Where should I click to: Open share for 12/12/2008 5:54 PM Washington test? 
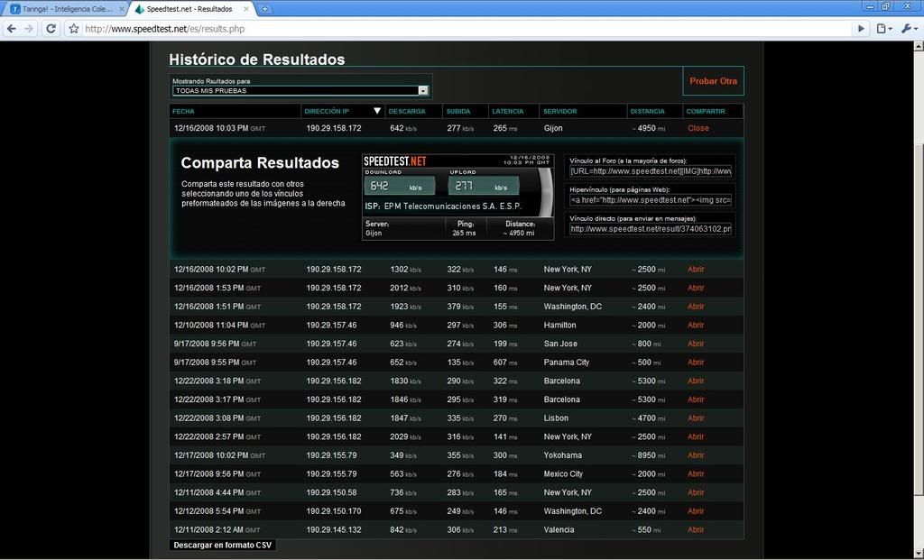(x=696, y=511)
